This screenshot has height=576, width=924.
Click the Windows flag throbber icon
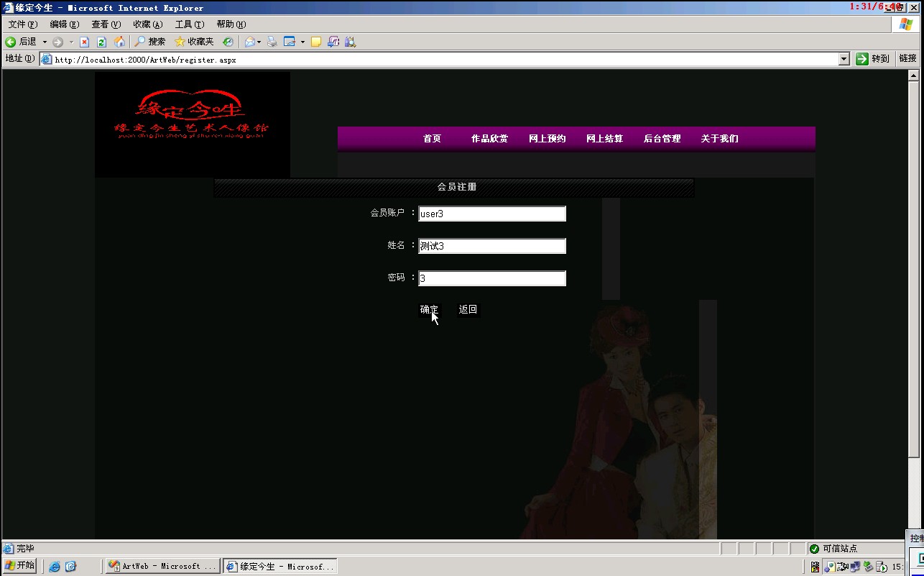907,24
